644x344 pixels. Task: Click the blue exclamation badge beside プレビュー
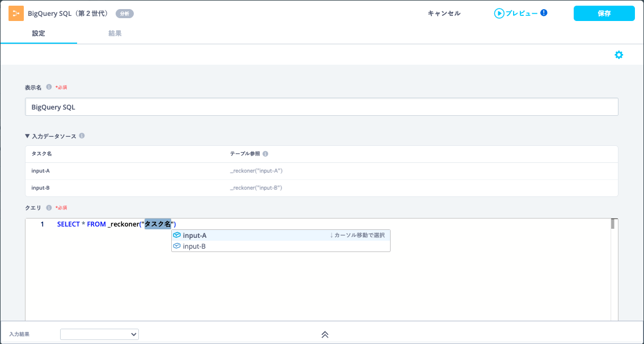click(x=544, y=12)
